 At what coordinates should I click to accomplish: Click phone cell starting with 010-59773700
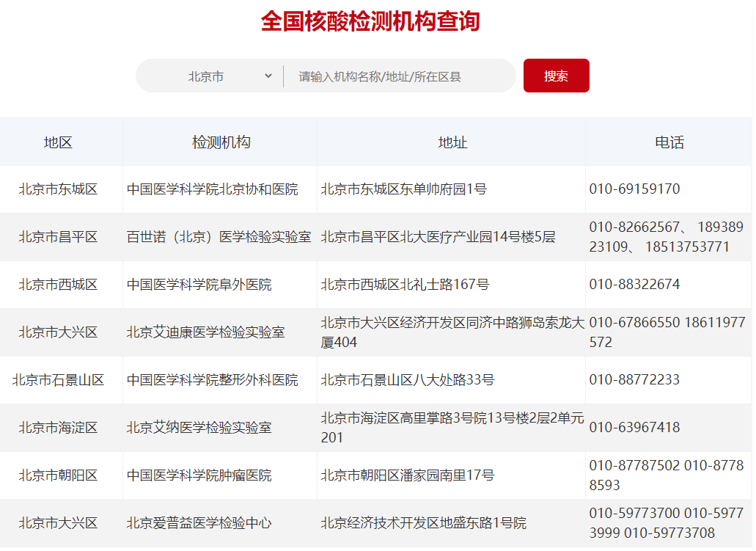point(667,523)
